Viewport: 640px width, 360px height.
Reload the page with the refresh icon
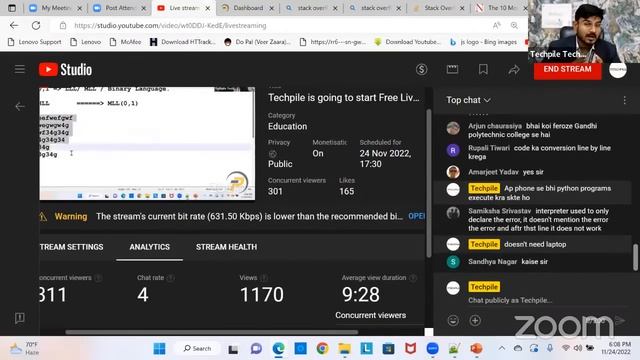pos(36,25)
